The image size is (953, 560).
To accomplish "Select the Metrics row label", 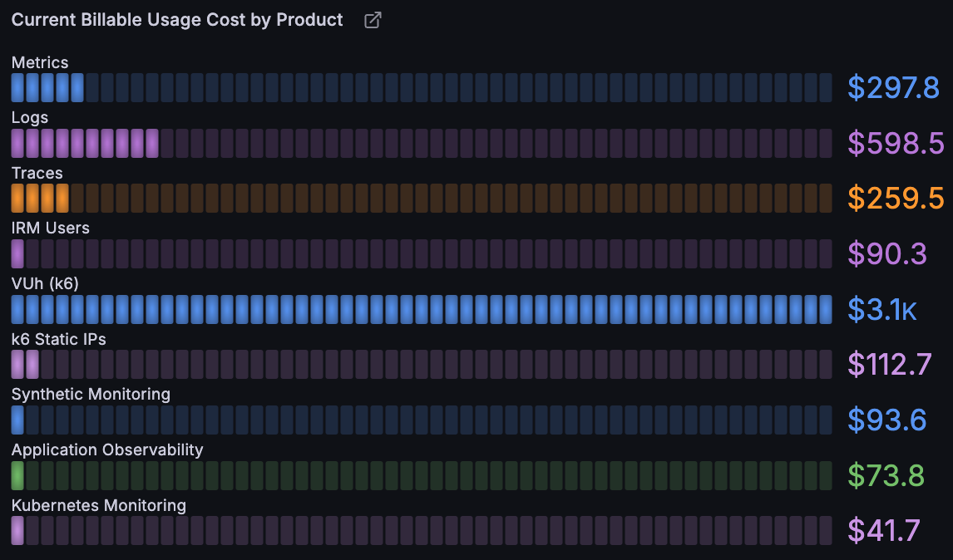I will point(40,61).
